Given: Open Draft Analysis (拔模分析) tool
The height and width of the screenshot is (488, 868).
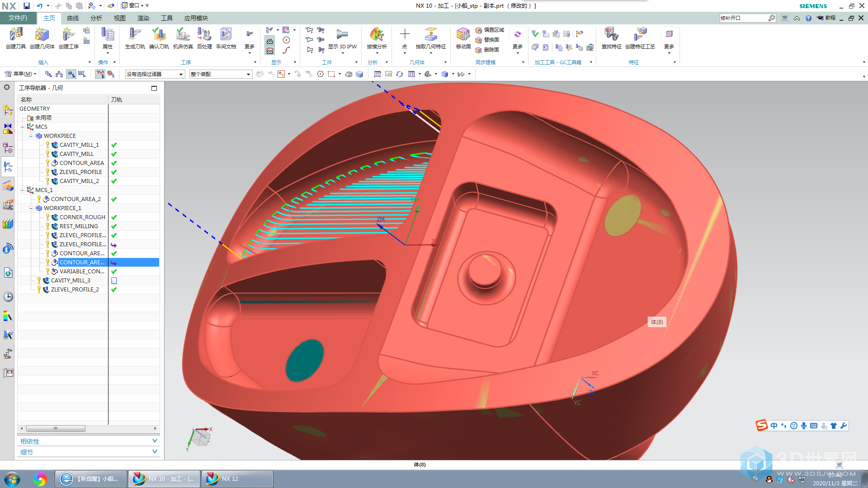Looking at the screenshot, I should click(x=377, y=38).
